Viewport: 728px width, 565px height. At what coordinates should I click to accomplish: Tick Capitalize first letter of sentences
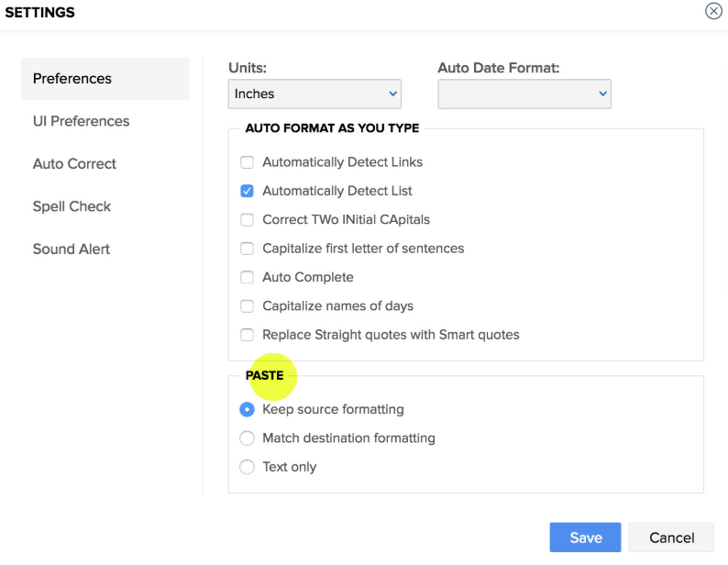pos(247,249)
